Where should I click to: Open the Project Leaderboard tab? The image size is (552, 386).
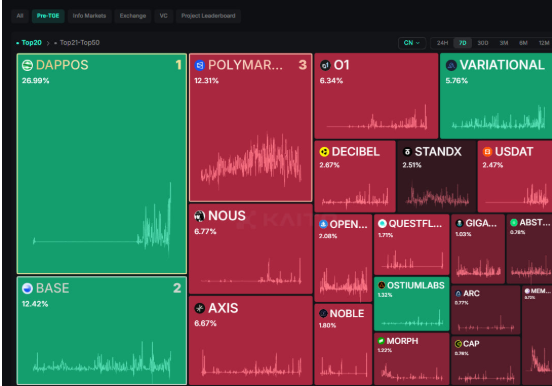click(208, 16)
